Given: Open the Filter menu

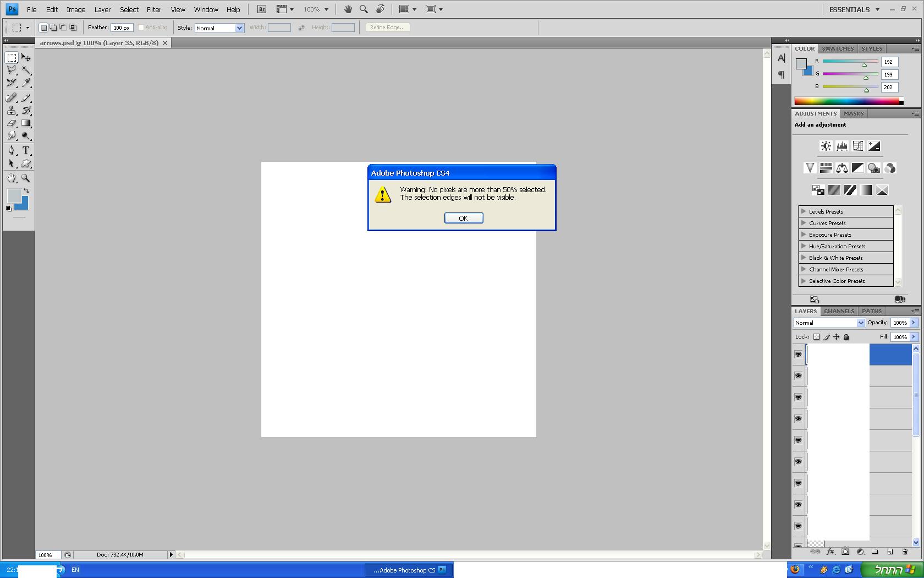Looking at the screenshot, I should click(153, 9).
